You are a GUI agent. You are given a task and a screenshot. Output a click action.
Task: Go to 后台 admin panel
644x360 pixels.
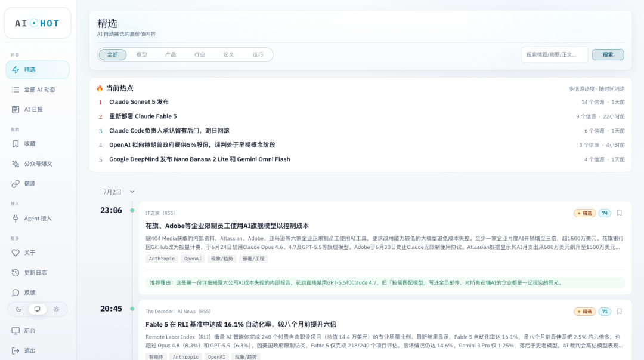point(38,331)
